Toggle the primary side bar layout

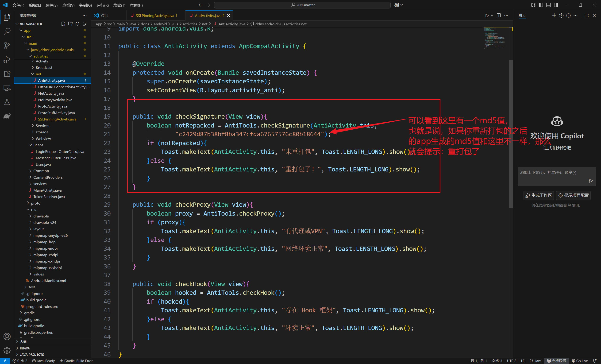coord(541,5)
